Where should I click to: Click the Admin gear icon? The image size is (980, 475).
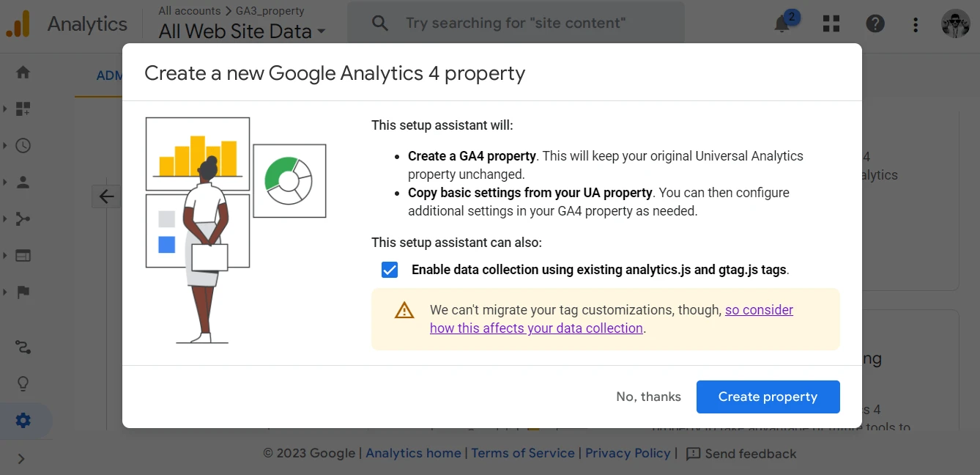pyautogui.click(x=23, y=420)
